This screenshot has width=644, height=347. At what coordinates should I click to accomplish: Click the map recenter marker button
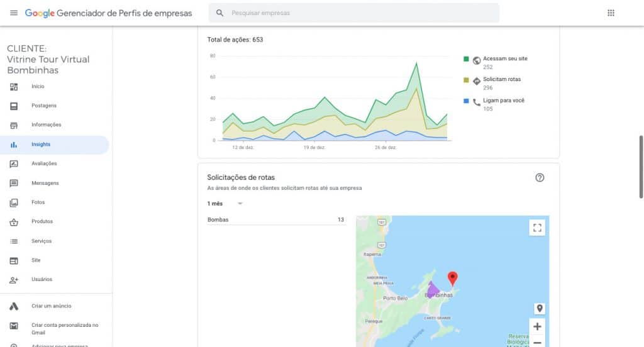[539, 309]
